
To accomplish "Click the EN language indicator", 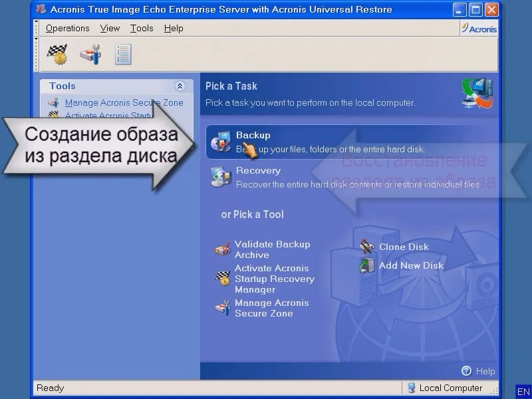I will point(523,392).
